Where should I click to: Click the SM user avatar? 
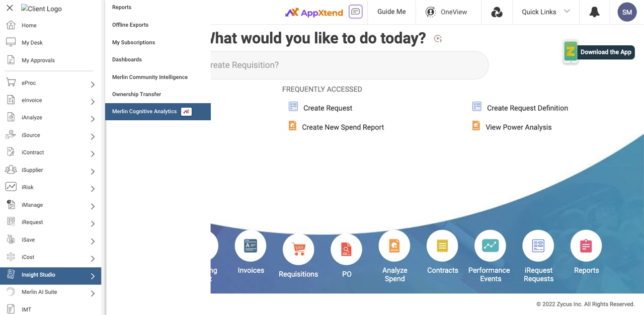(x=627, y=12)
